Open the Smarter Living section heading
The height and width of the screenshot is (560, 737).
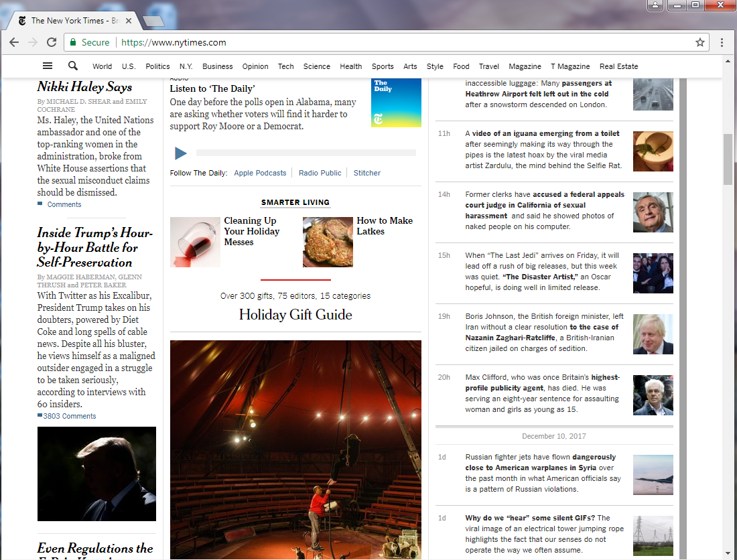(x=295, y=202)
